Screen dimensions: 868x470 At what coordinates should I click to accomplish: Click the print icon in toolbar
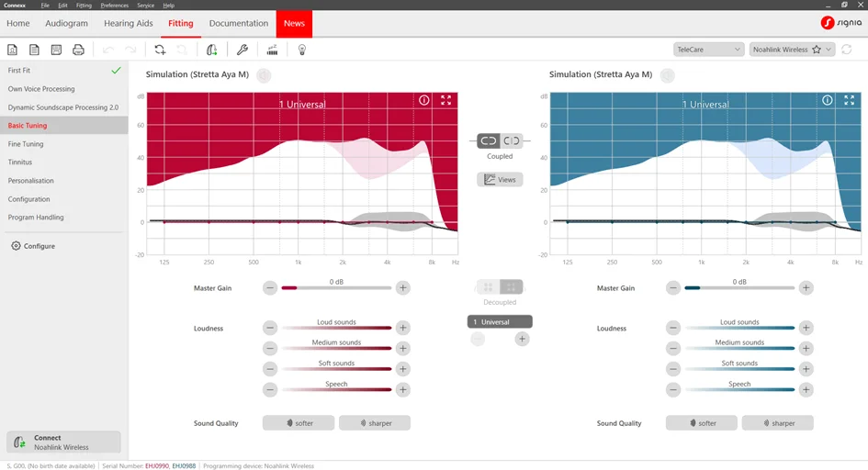[78, 50]
